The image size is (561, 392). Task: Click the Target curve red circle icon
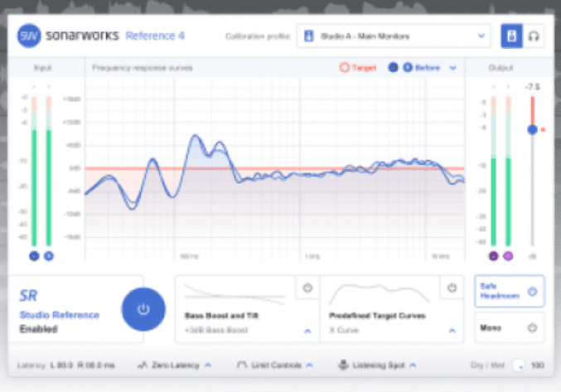pos(344,68)
